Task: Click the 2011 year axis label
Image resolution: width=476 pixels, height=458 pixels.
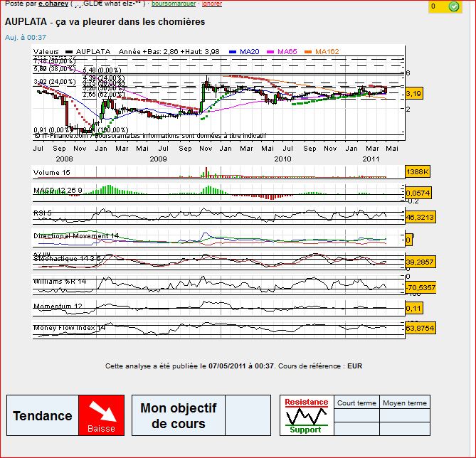Action: [x=371, y=159]
